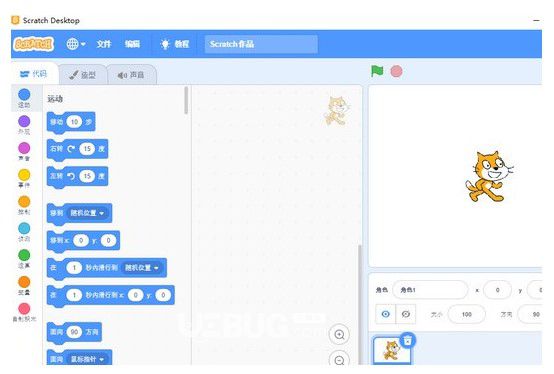Click the project title input field
Screen dimensions: 554x374
[261, 44]
